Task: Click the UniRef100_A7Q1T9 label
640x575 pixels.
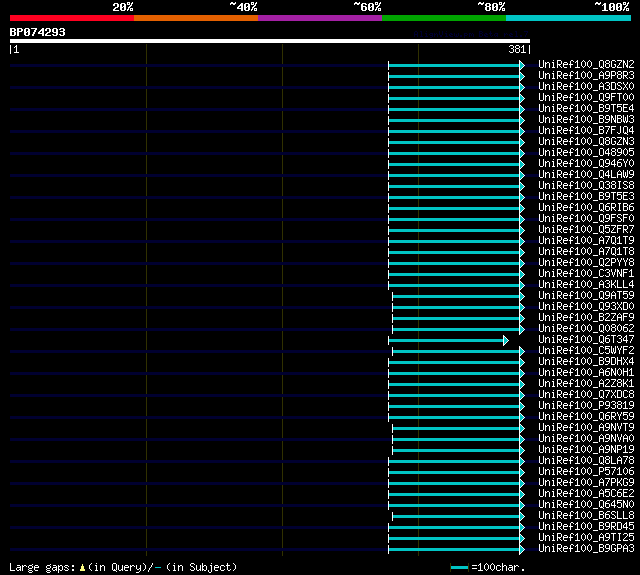Action: (x=586, y=240)
